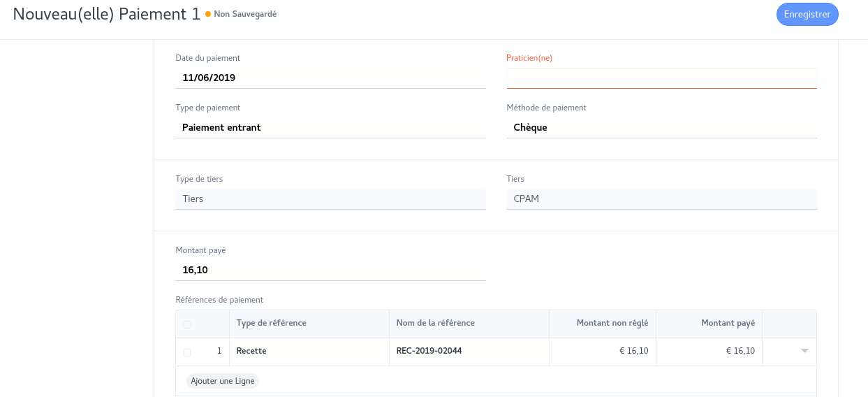Click the Type de référence column header
Viewport: 868px width, 397px height.
pyautogui.click(x=272, y=323)
